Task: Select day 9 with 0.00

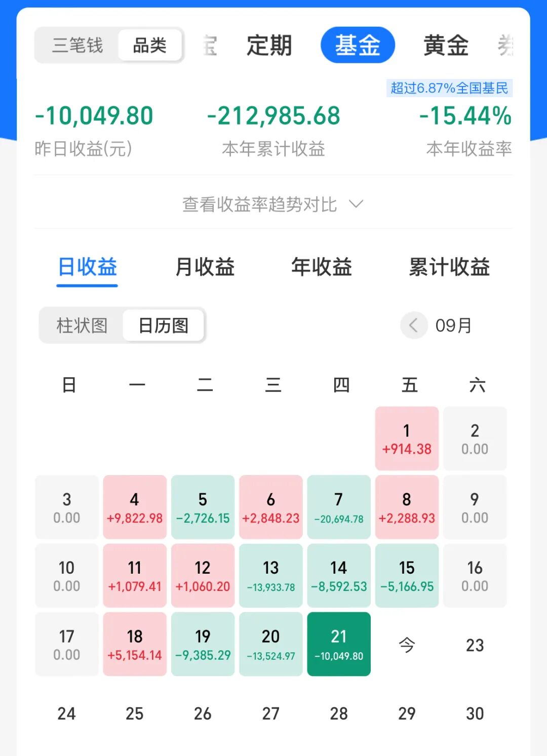Action: (x=475, y=507)
